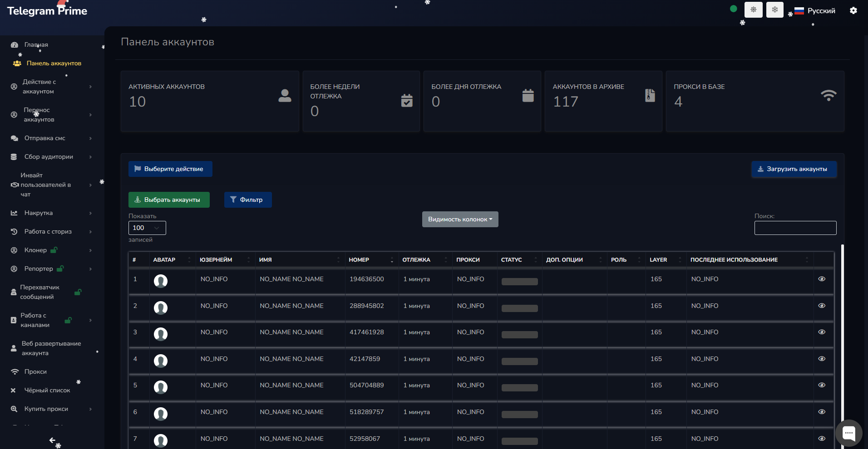Expand Отправка смс submenu
The image size is (868, 449).
[51, 138]
